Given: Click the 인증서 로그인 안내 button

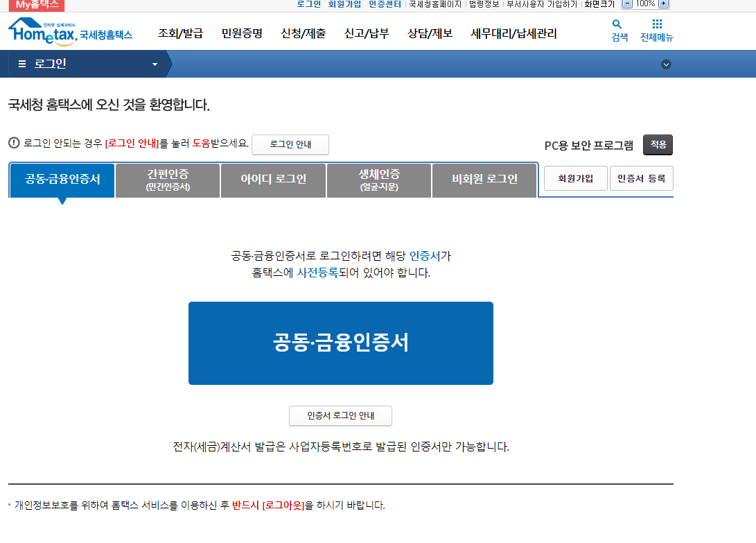Looking at the screenshot, I should 340,415.
